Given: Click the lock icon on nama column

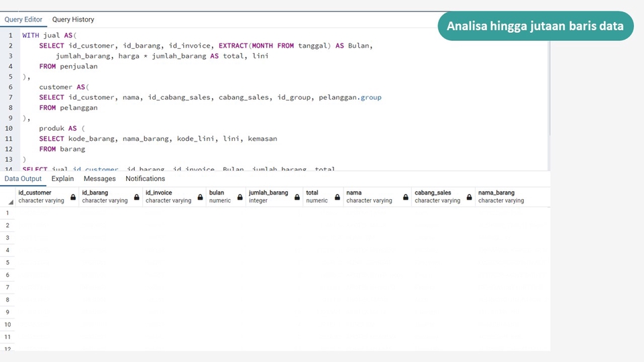Looking at the screenshot, I should pyautogui.click(x=405, y=197).
